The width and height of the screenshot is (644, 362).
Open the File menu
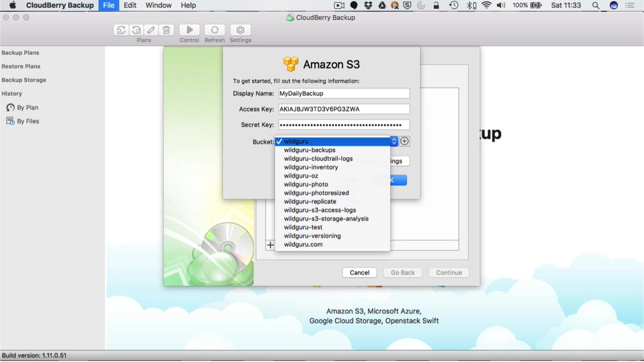(x=109, y=6)
